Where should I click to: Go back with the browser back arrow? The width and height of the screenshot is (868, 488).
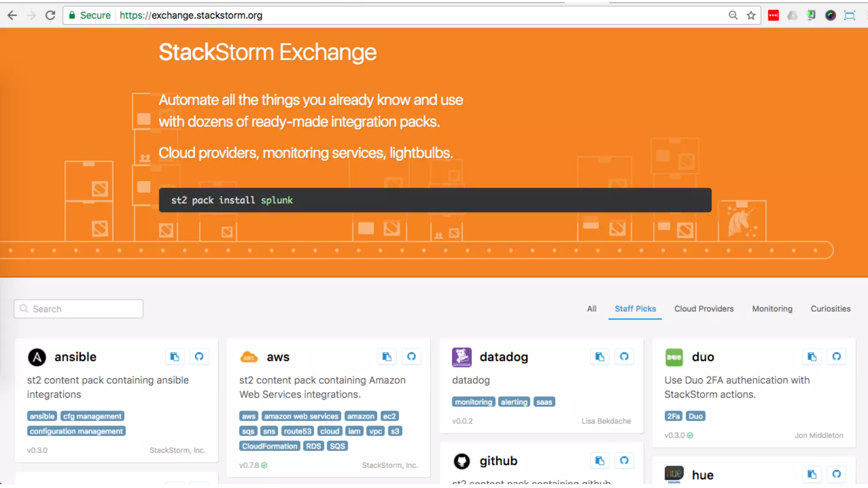point(12,15)
